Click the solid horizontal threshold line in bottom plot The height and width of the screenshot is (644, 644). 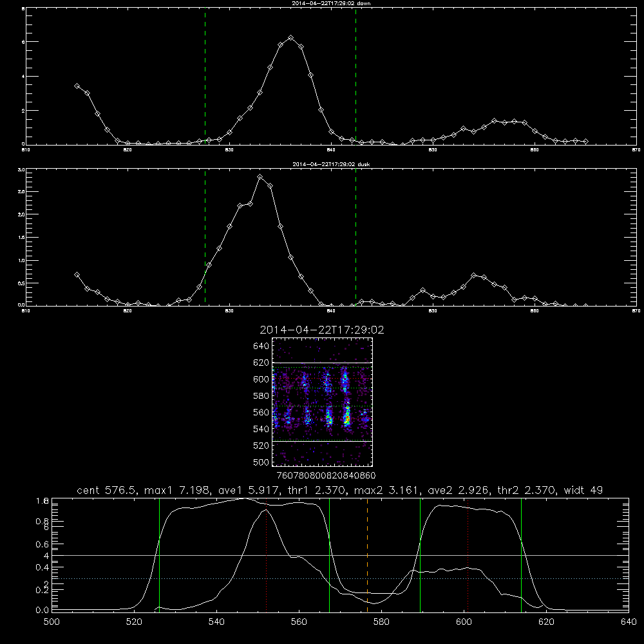[x=340, y=555]
